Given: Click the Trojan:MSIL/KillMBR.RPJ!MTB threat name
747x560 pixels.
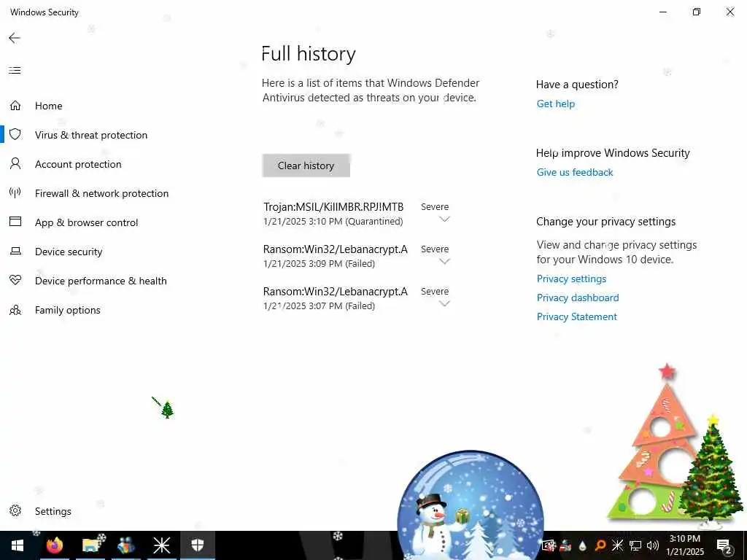Looking at the screenshot, I should click(x=333, y=206).
